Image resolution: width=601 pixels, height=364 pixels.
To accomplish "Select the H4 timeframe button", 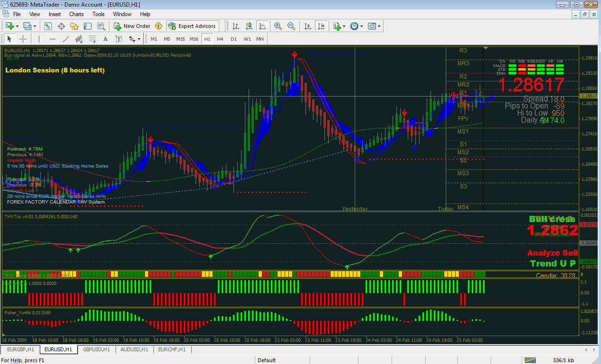I will point(220,39).
